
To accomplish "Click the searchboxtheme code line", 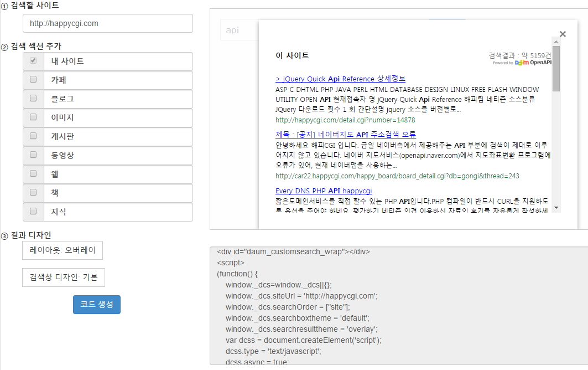I will [298, 318].
